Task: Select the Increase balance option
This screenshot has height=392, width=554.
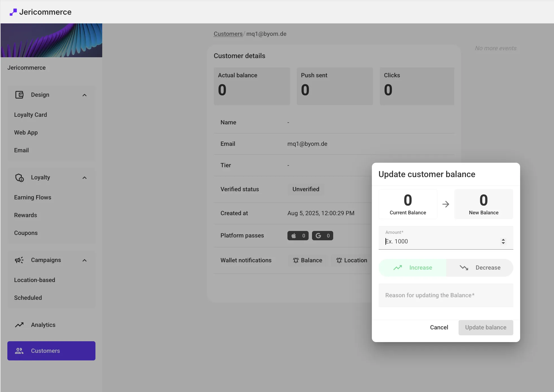Action: click(413, 268)
